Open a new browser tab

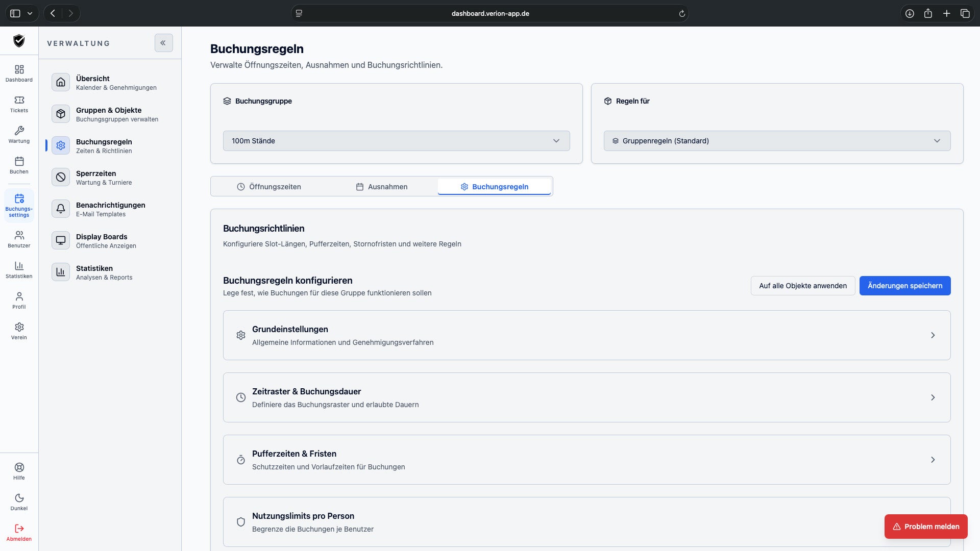point(946,14)
